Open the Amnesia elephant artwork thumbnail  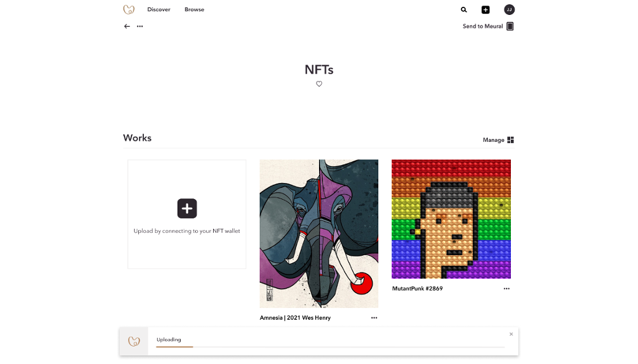click(319, 233)
